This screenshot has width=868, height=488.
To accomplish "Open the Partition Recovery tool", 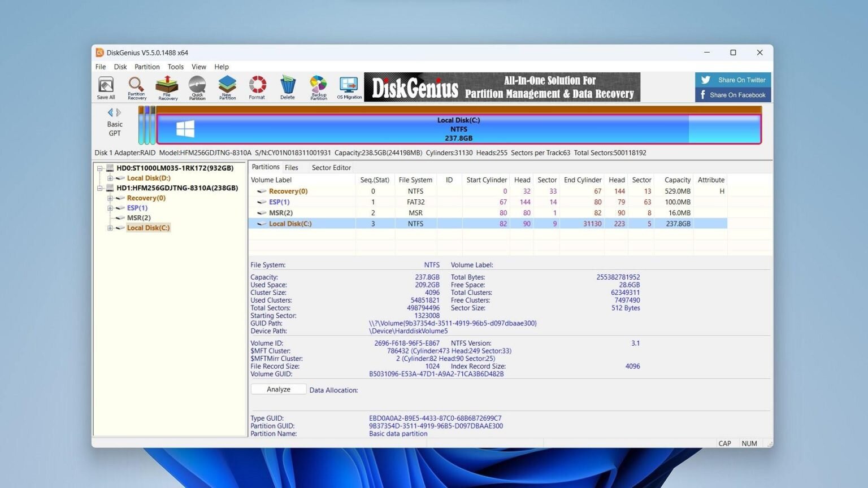I will [136, 88].
